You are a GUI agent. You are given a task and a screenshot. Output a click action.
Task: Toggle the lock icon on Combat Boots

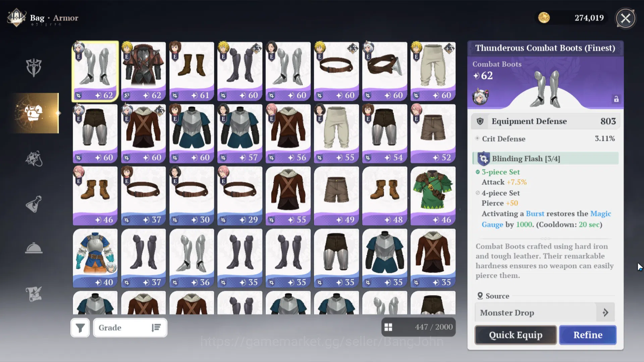point(616,99)
